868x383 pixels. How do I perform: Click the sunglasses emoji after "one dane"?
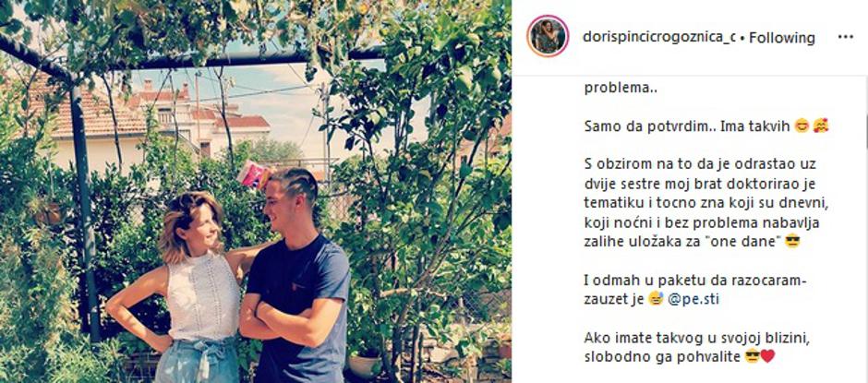792,241
